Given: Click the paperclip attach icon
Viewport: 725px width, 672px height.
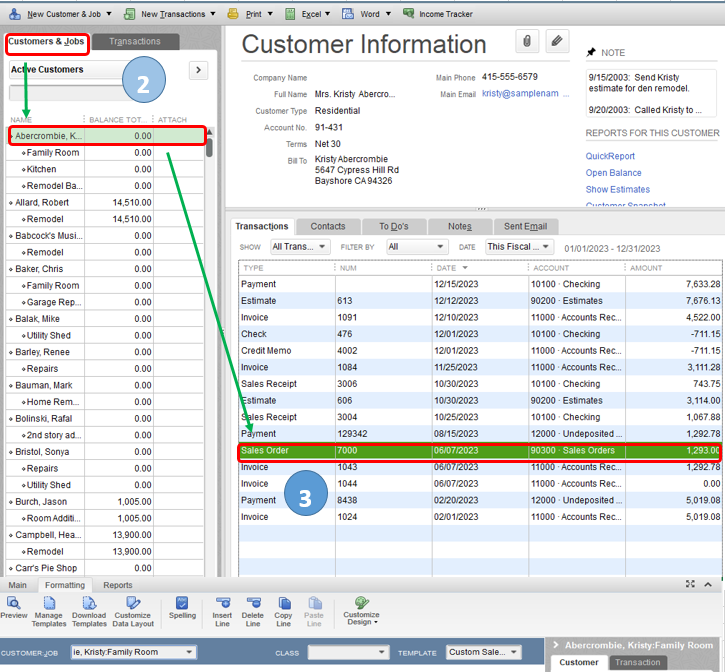Looking at the screenshot, I should click(x=527, y=41).
